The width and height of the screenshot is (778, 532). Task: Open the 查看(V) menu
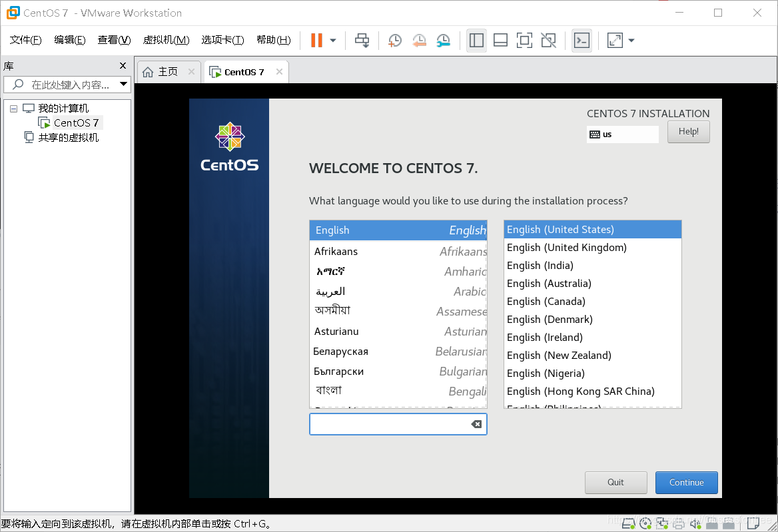[114, 40]
